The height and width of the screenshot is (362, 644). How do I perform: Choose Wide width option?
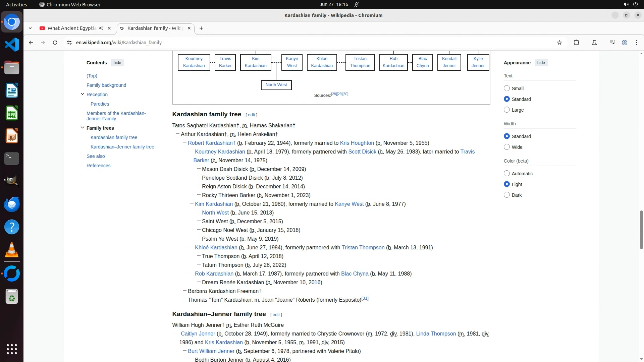click(507, 147)
